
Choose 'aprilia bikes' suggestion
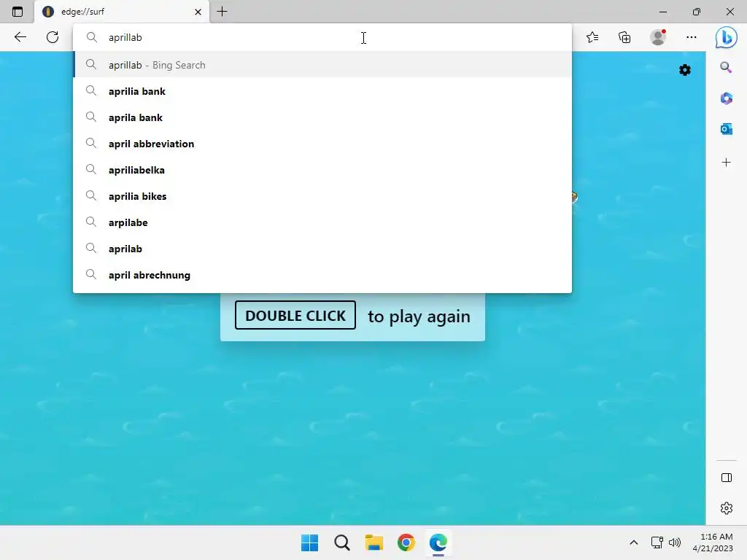(322, 195)
